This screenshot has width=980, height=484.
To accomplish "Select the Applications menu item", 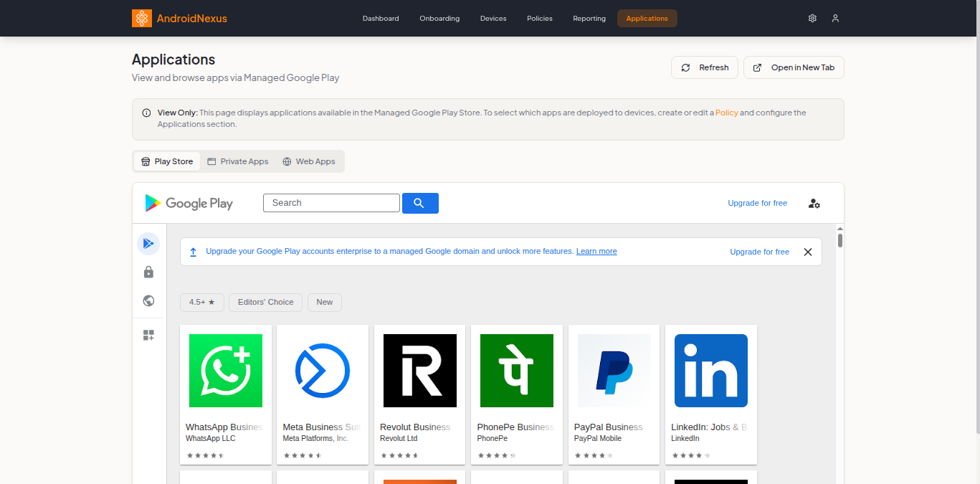I will pos(647,18).
